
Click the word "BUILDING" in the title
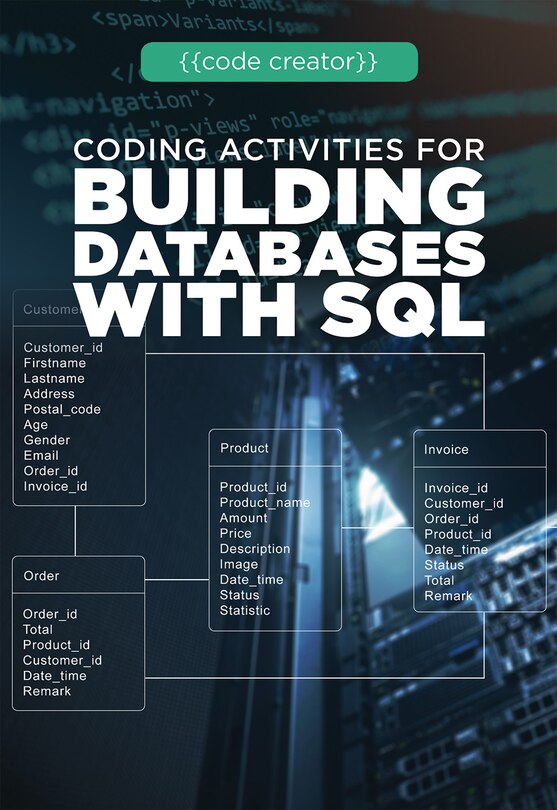(279, 197)
